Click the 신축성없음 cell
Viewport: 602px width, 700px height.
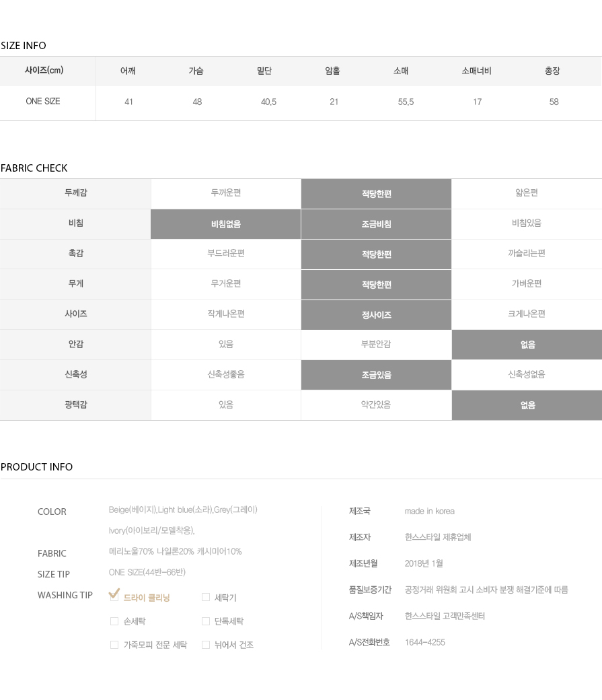pos(527,375)
